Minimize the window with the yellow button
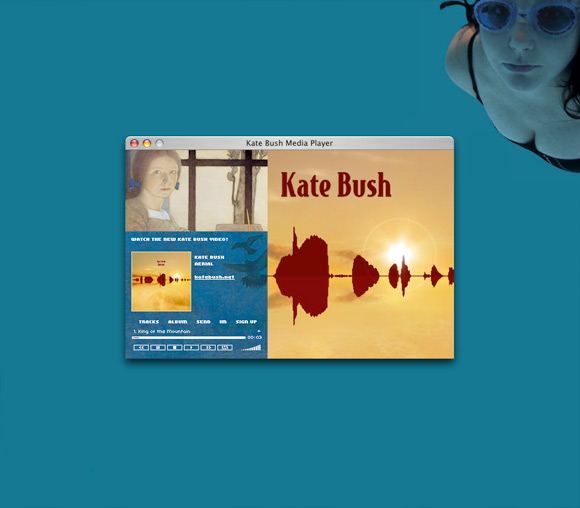The width and height of the screenshot is (580, 508). pyautogui.click(x=147, y=143)
